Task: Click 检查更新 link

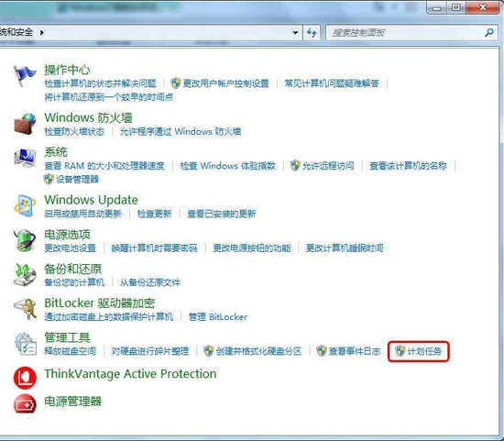Action: 154,214
